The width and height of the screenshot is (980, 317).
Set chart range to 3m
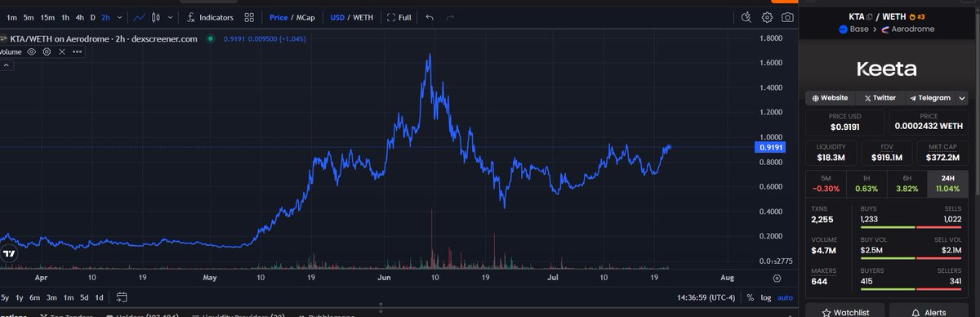pos(52,297)
